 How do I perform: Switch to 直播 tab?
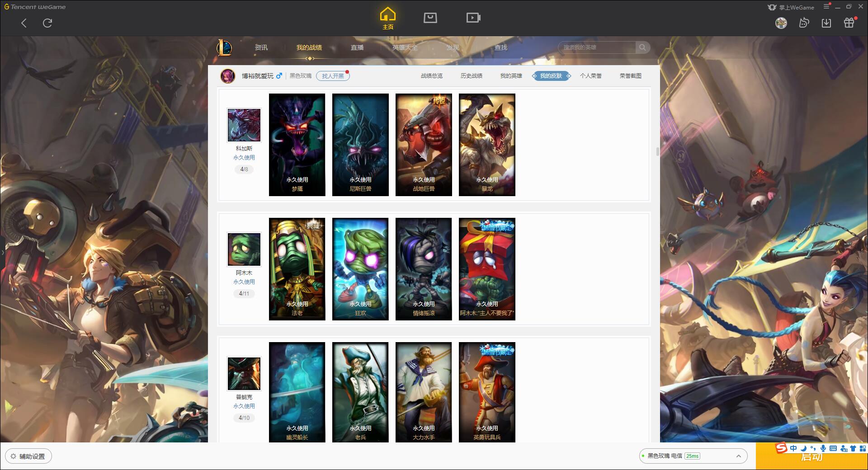[357, 47]
